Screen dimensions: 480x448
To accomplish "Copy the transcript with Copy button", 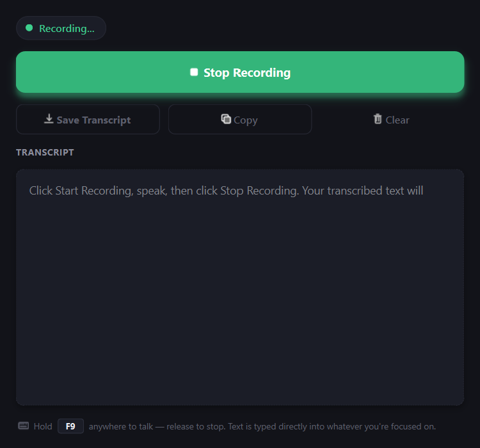I will [x=240, y=120].
